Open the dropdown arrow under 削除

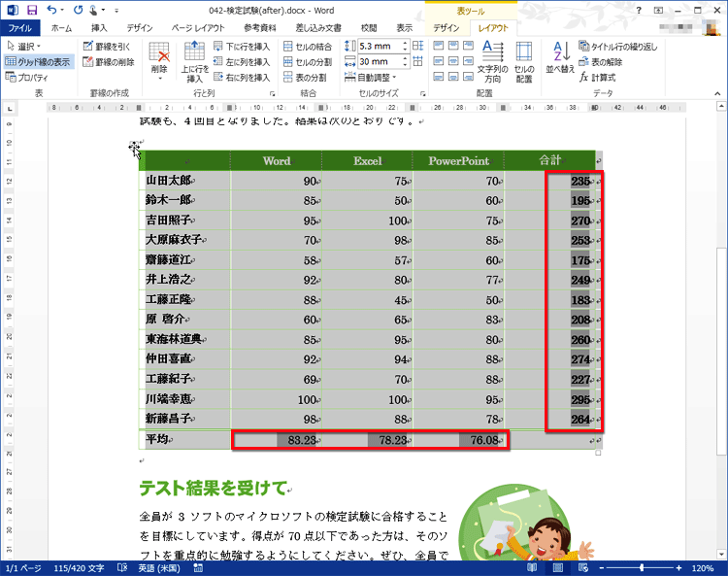pyautogui.click(x=159, y=79)
